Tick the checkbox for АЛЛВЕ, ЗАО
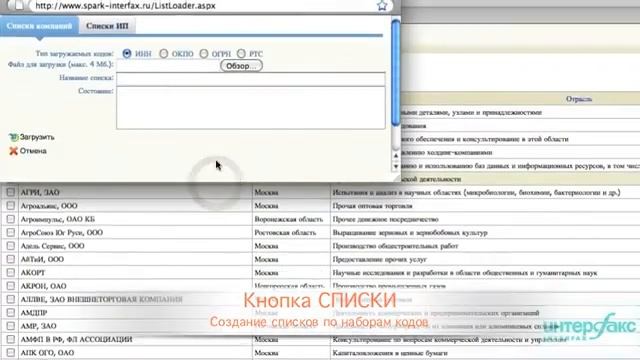Viewport: 640px width, 360px height. click(x=11, y=299)
